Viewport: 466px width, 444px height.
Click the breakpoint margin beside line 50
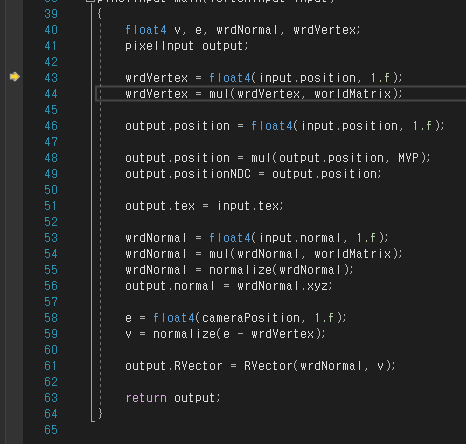[x=14, y=190]
